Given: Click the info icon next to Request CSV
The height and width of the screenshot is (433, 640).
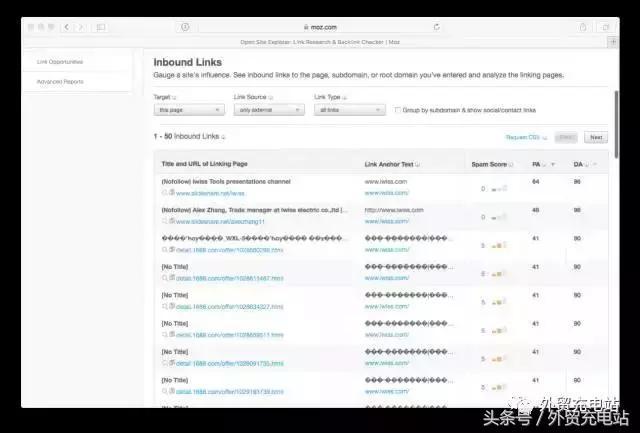Looking at the screenshot, I should pos(544,138).
